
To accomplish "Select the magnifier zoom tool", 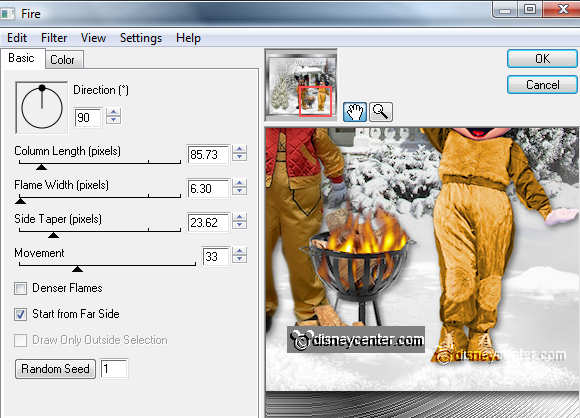I will point(381,112).
